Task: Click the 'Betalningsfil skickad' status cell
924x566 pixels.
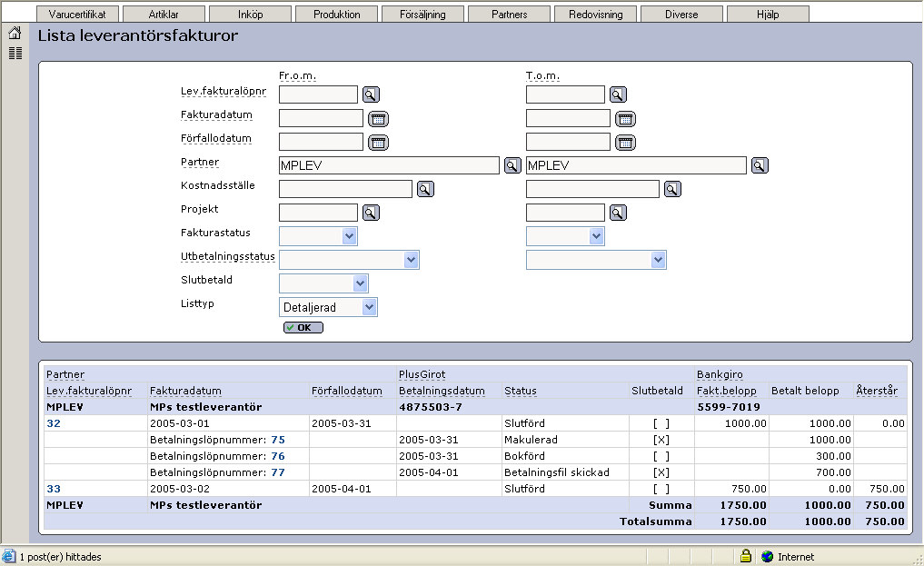Action: [557, 472]
